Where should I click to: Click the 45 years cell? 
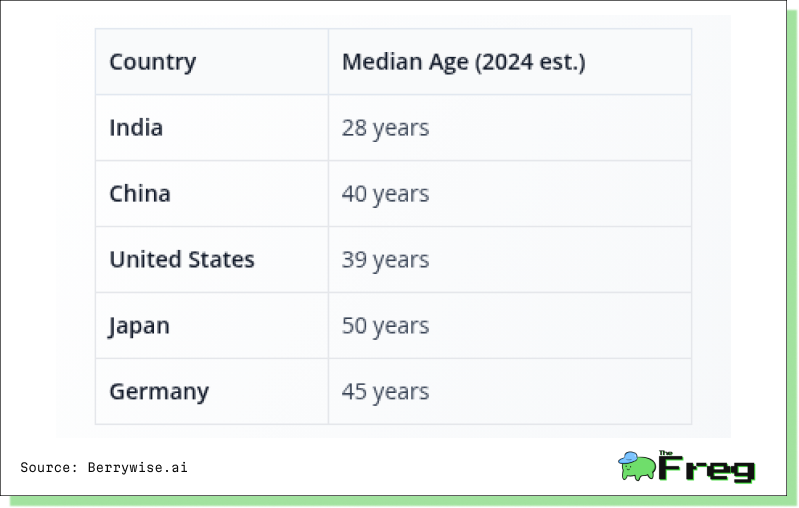(385, 391)
